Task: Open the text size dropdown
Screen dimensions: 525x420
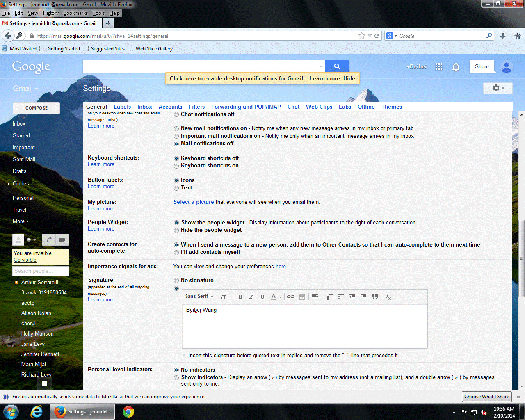Action: coord(226,297)
